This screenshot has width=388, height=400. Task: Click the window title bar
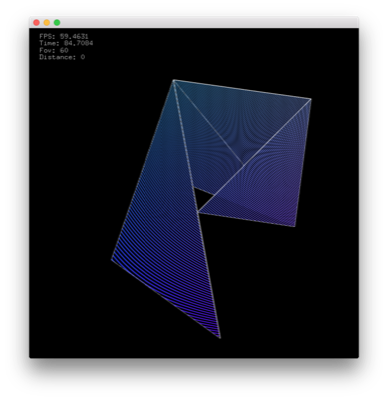(194, 23)
